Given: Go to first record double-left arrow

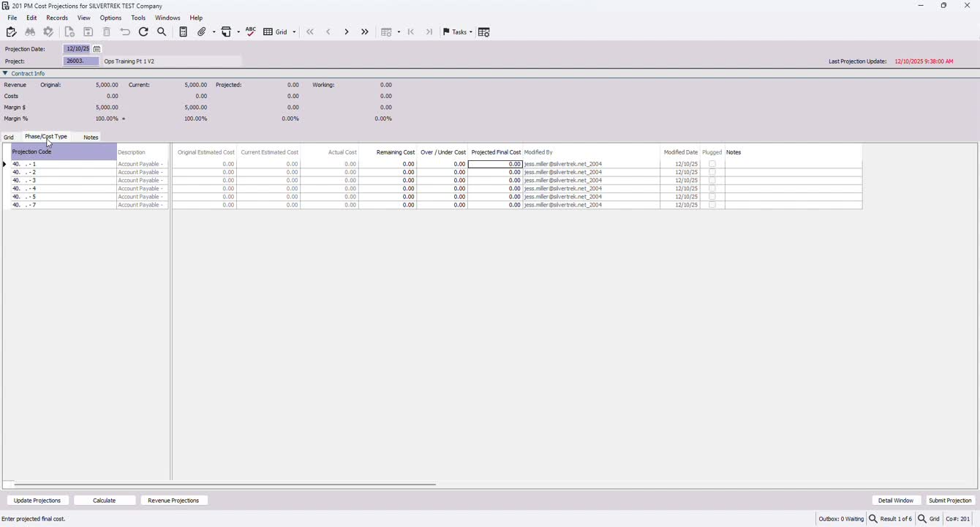Looking at the screenshot, I should tap(310, 32).
